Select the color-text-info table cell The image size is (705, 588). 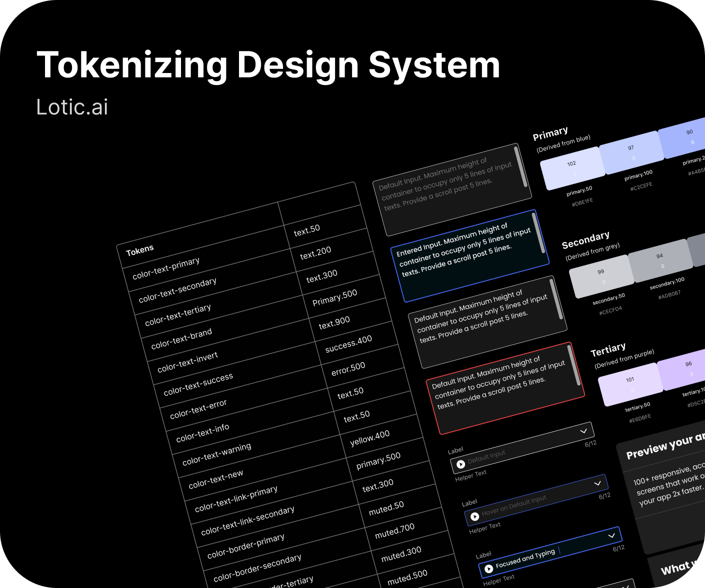pyautogui.click(x=250, y=421)
